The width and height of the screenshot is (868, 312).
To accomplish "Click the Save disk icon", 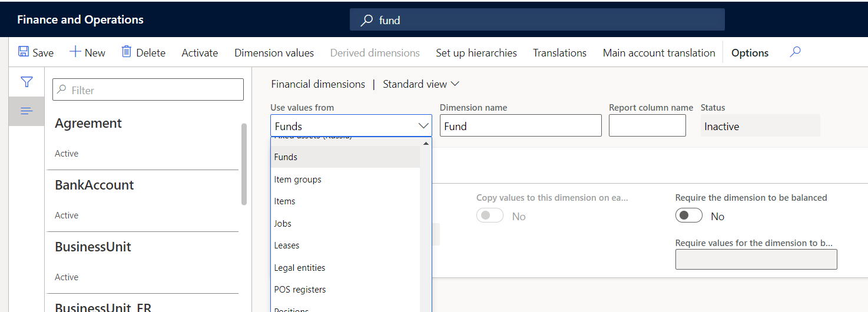I will click(x=24, y=52).
